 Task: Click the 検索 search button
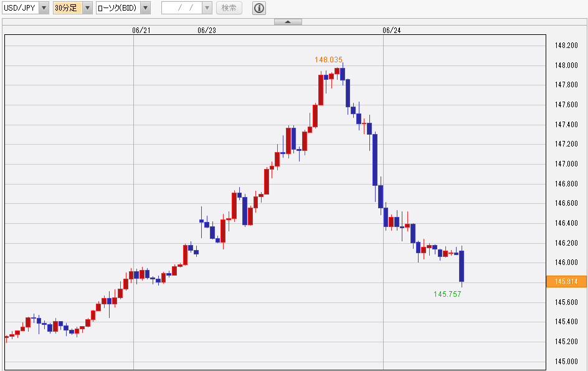[229, 8]
